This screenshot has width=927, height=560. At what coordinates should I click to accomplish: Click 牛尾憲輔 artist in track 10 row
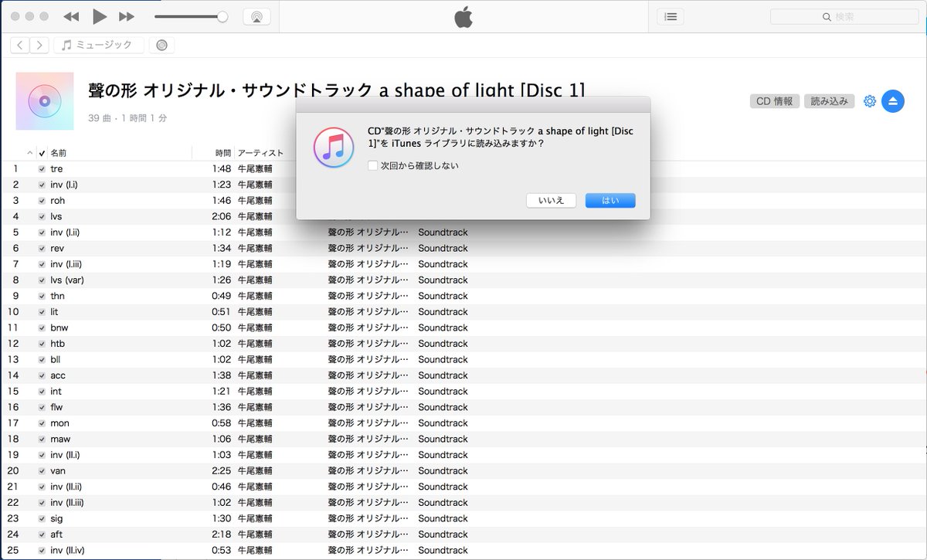click(255, 311)
